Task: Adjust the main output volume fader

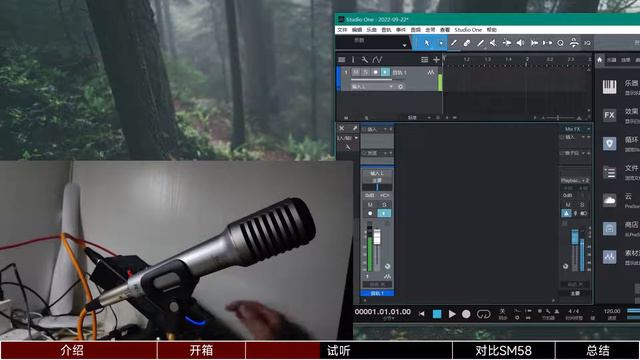Action: coord(575,237)
